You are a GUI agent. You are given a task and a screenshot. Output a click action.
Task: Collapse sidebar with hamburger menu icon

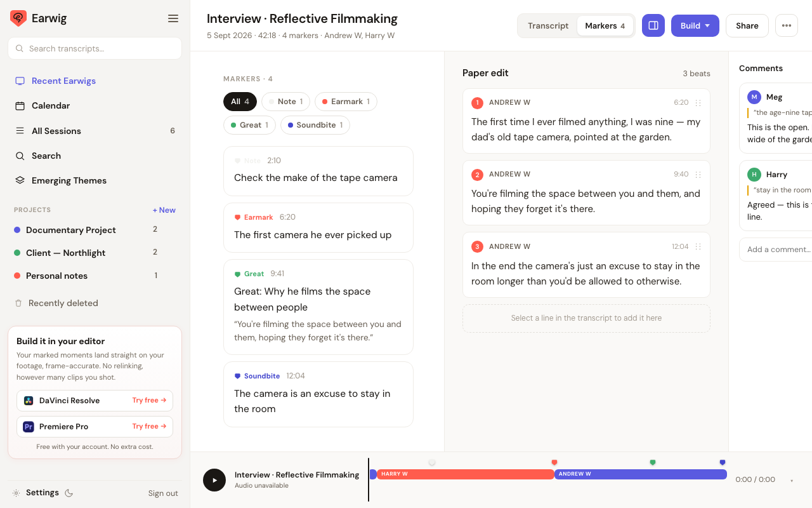[173, 18]
